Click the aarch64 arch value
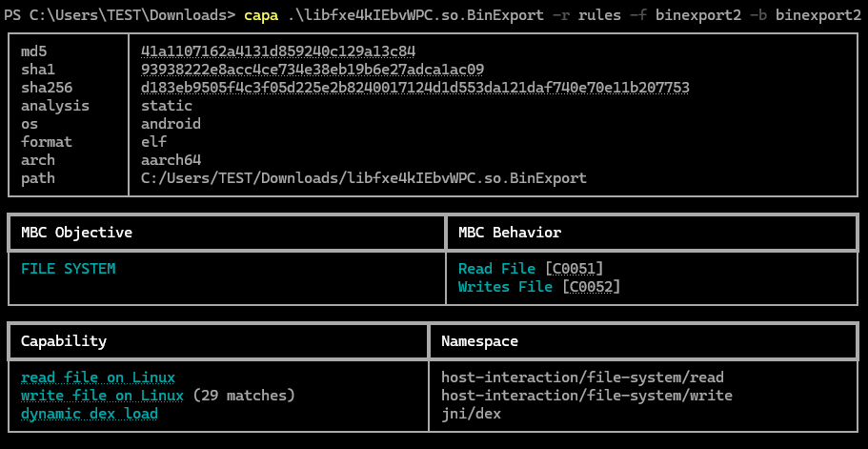The width and height of the screenshot is (868, 449). tap(172, 160)
